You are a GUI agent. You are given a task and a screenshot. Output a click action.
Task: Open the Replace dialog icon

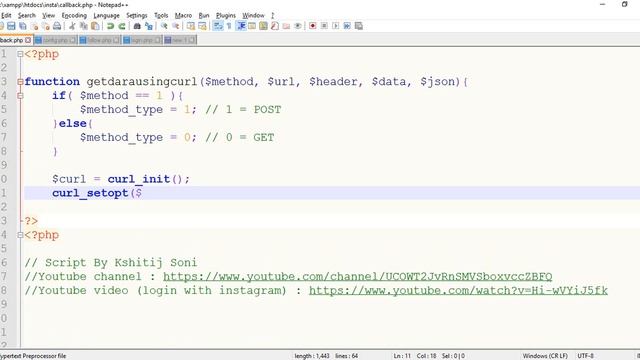(149, 26)
